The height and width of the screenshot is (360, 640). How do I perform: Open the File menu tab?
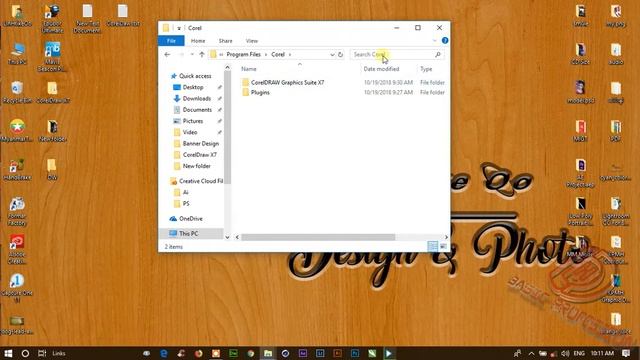(x=171, y=41)
